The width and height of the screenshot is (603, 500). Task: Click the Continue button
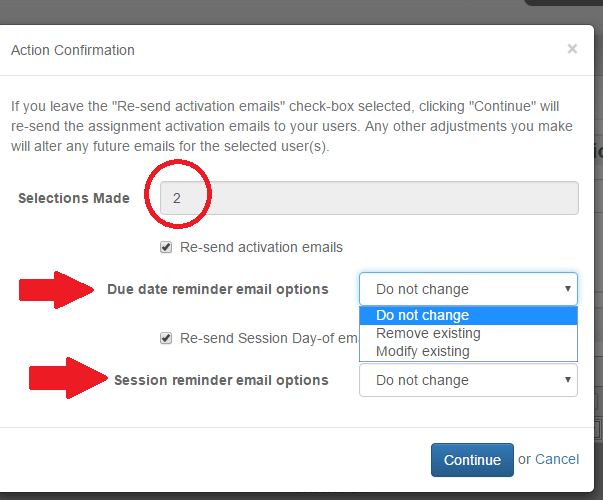click(x=472, y=460)
